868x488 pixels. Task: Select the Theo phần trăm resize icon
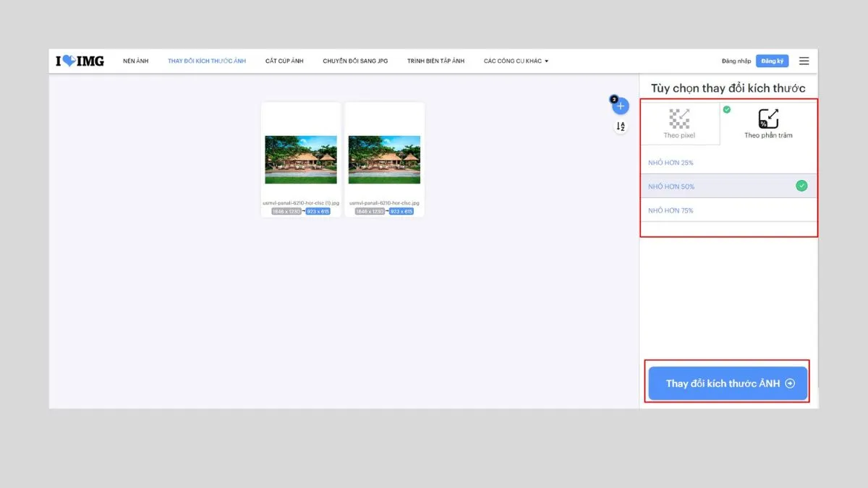pyautogui.click(x=768, y=119)
